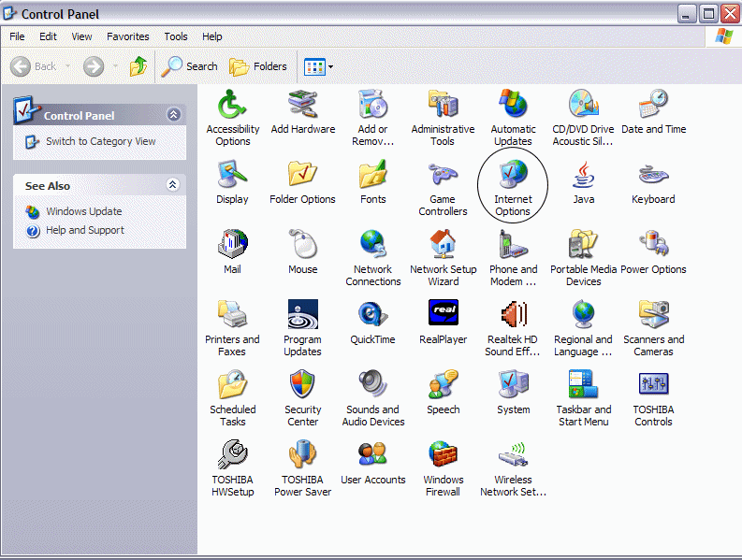Open the Security Center icon
The height and width of the screenshot is (560, 742).
[302, 385]
